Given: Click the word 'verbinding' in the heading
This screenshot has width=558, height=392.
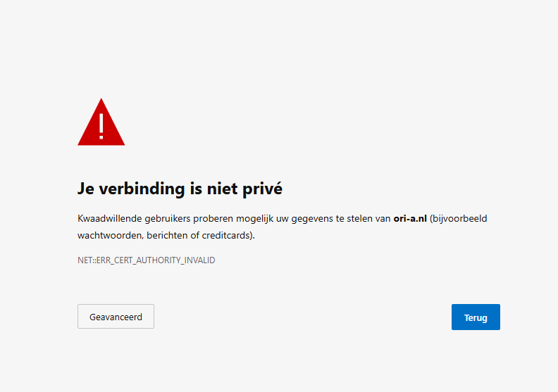Looking at the screenshot, I should pyautogui.click(x=134, y=189).
